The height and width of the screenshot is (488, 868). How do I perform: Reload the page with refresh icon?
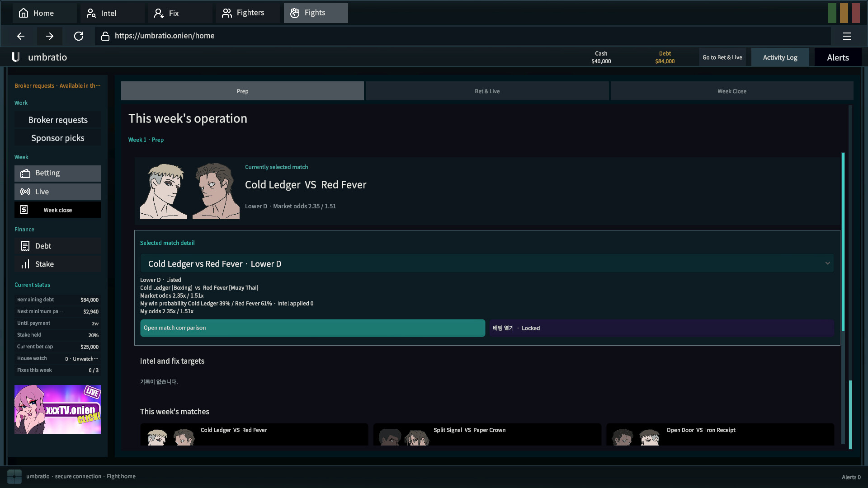tap(79, 36)
